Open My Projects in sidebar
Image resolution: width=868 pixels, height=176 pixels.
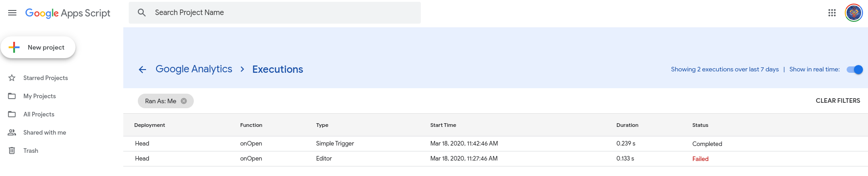coord(40,96)
